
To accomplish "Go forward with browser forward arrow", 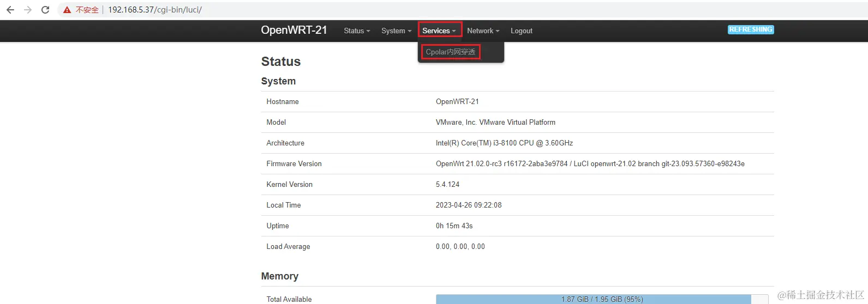I will 28,10.
